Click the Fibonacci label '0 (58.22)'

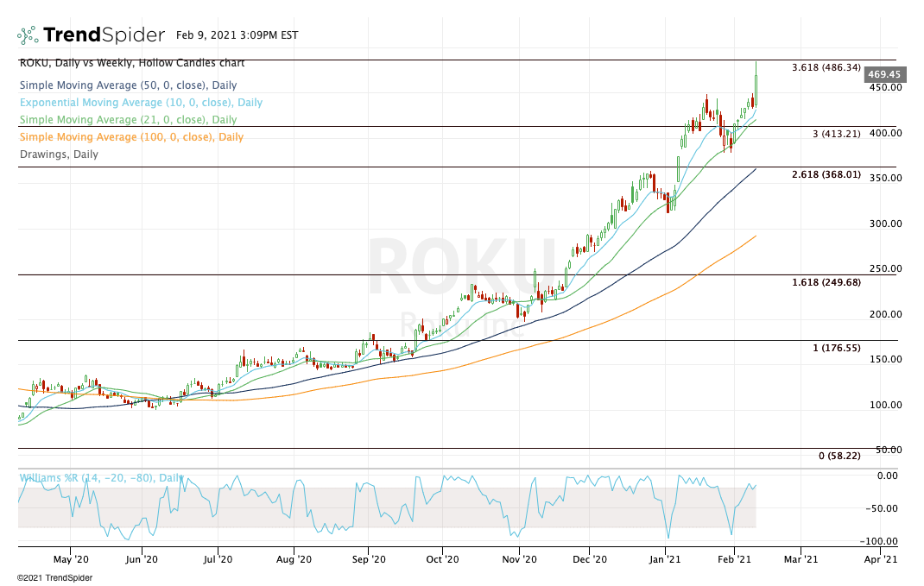click(x=839, y=456)
